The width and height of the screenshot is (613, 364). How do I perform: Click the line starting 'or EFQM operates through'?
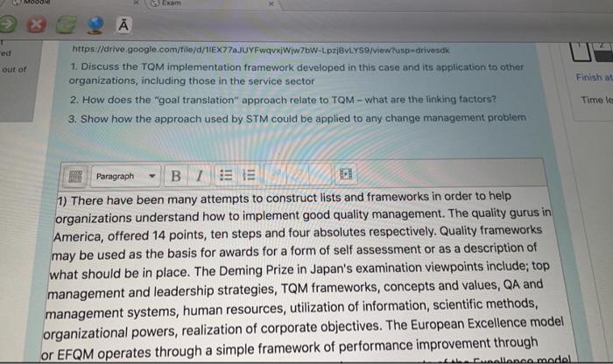(289, 348)
